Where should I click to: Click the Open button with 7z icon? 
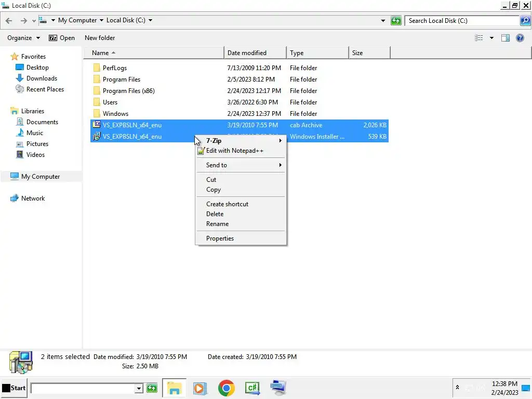click(62, 38)
